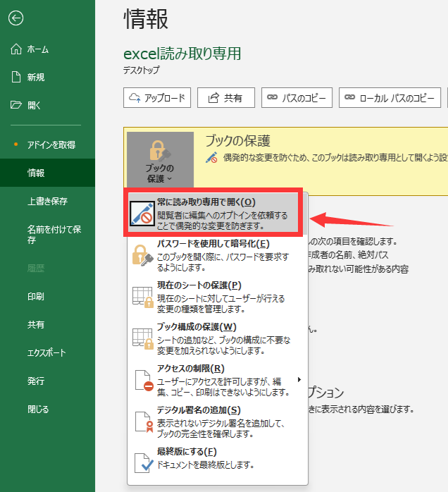Screen dimensions: 448x492
Task: Click the 新規 blank page icon
Action: [x=16, y=77]
